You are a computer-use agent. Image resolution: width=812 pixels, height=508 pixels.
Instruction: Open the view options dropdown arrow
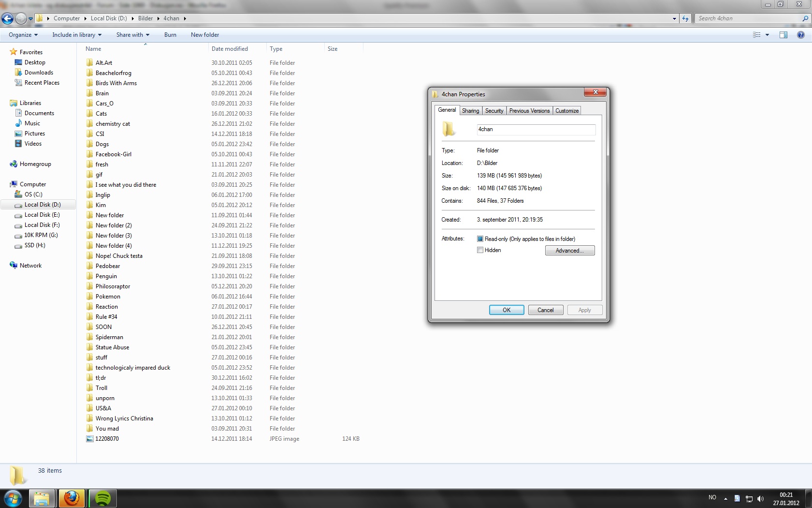pos(767,35)
